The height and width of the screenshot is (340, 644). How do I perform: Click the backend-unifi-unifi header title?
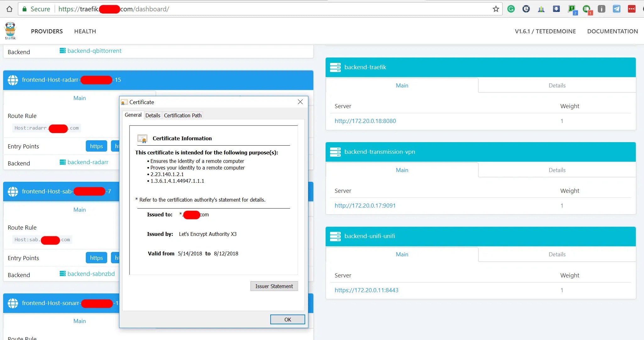pyautogui.click(x=370, y=236)
